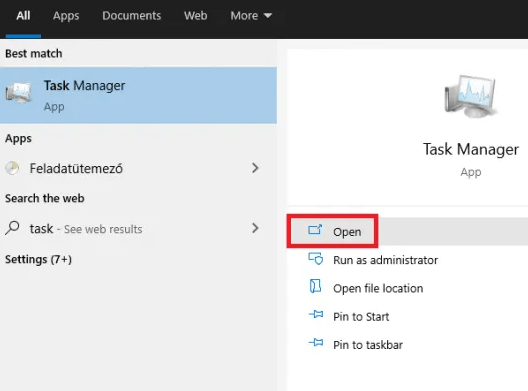Expand the web results chevron for task
Image resolution: width=528 pixels, height=391 pixels.
255,228
